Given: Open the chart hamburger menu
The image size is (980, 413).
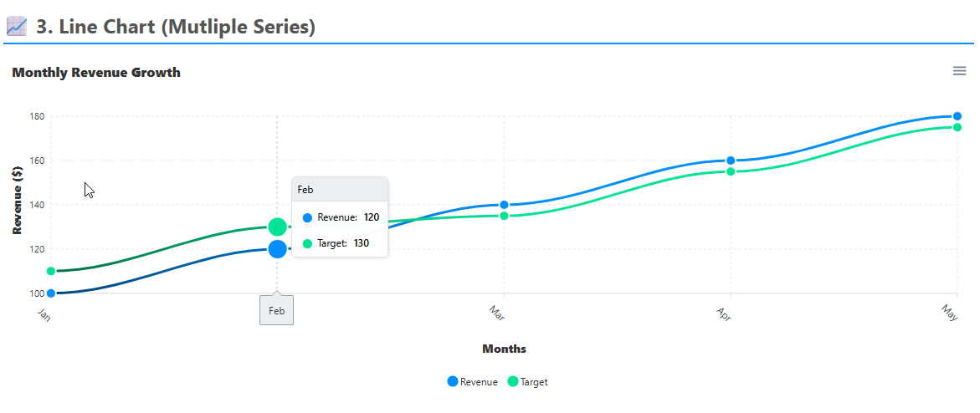Looking at the screenshot, I should tap(959, 71).
